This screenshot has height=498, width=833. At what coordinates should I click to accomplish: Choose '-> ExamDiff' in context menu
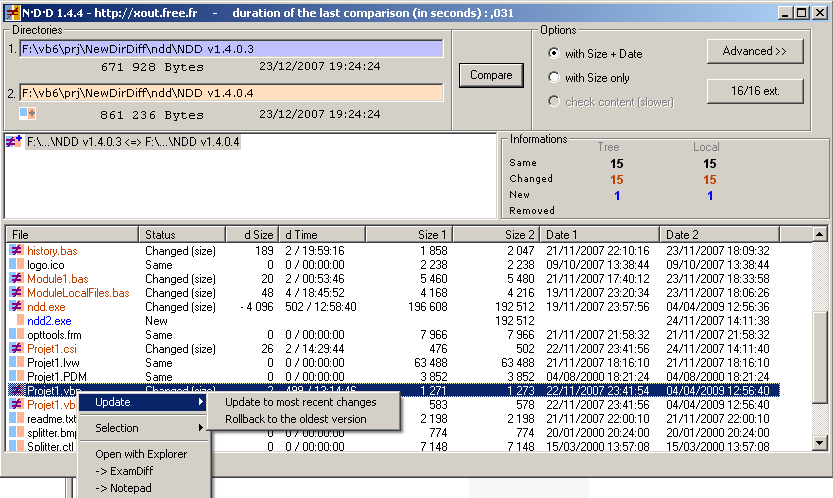(124, 471)
